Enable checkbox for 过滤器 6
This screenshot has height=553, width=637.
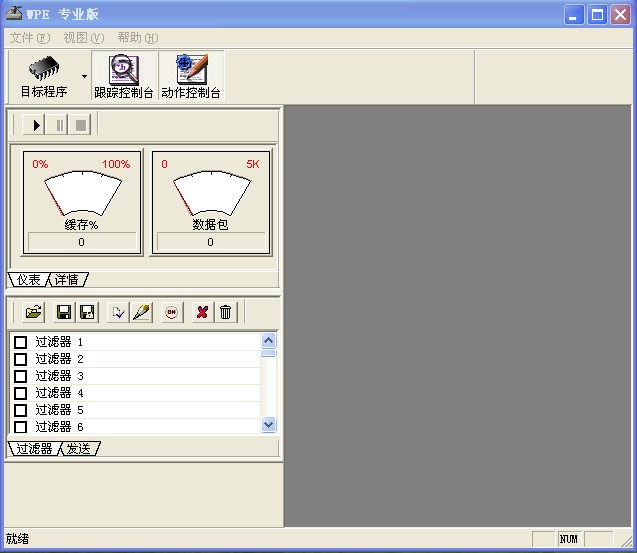tap(20, 427)
